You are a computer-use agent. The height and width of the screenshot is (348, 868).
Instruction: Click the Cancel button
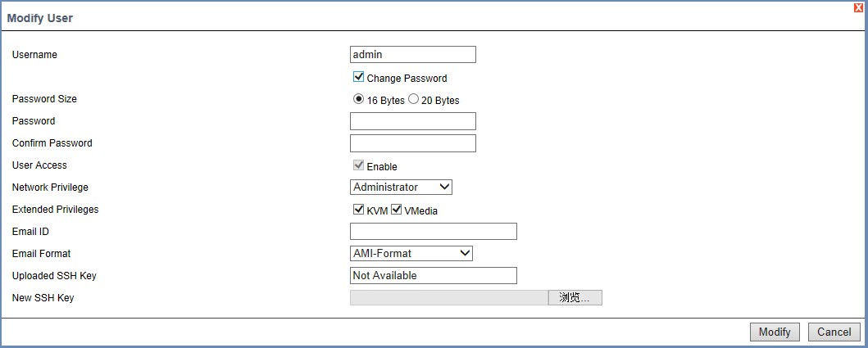click(x=834, y=332)
